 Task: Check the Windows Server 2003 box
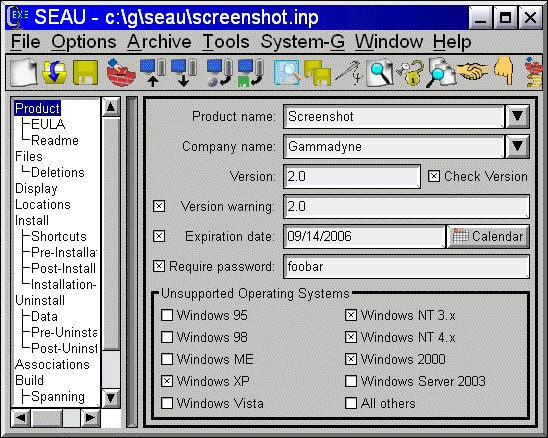click(x=351, y=381)
